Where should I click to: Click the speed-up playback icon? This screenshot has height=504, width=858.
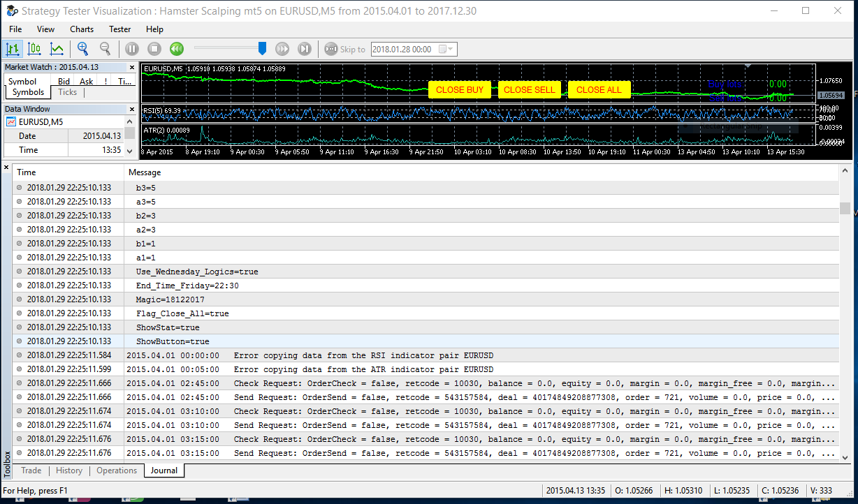[282, 49]
